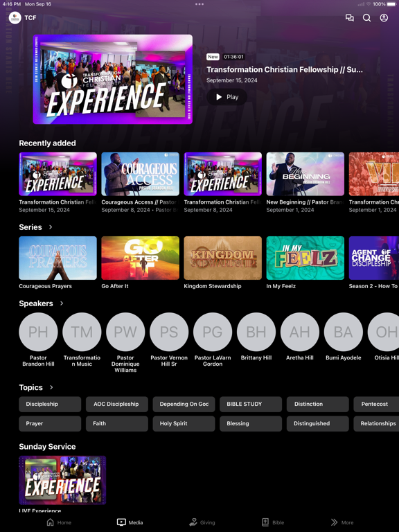
Task: Open the In My Feelz series thumbnail
Action: 305,258
